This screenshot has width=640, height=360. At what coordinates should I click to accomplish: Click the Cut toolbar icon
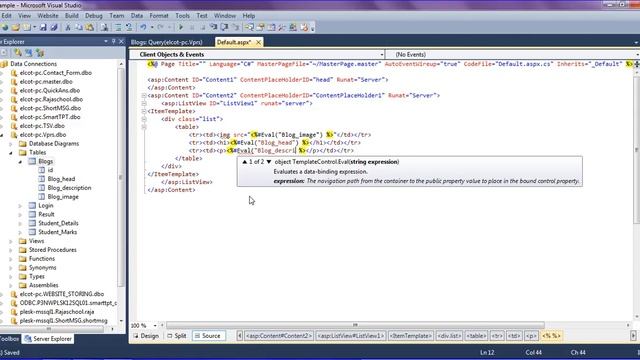click(68, 27)
